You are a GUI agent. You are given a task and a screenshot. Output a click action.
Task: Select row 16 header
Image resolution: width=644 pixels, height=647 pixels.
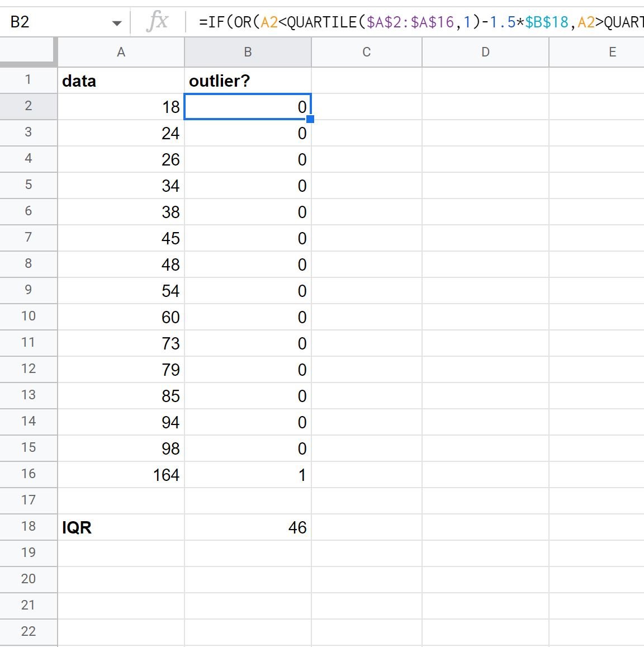coord(28,474)
